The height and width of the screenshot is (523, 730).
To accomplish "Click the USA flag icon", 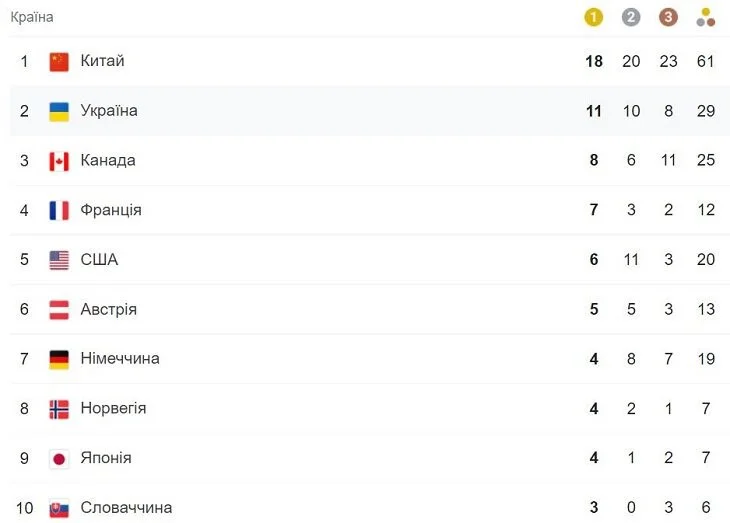I will pos(59,260).
